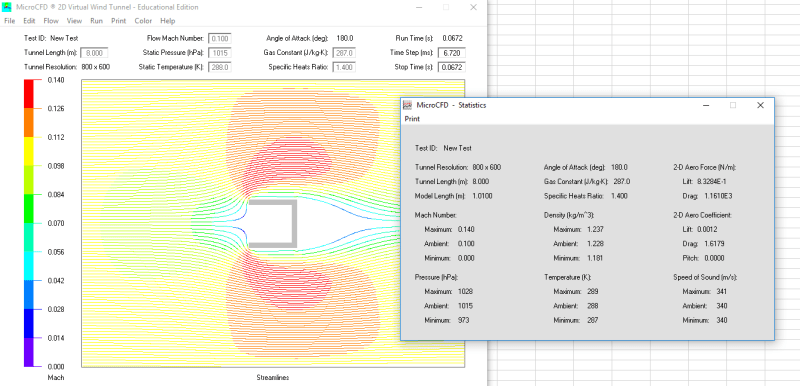Click the Time Step input field

[452, 53]
